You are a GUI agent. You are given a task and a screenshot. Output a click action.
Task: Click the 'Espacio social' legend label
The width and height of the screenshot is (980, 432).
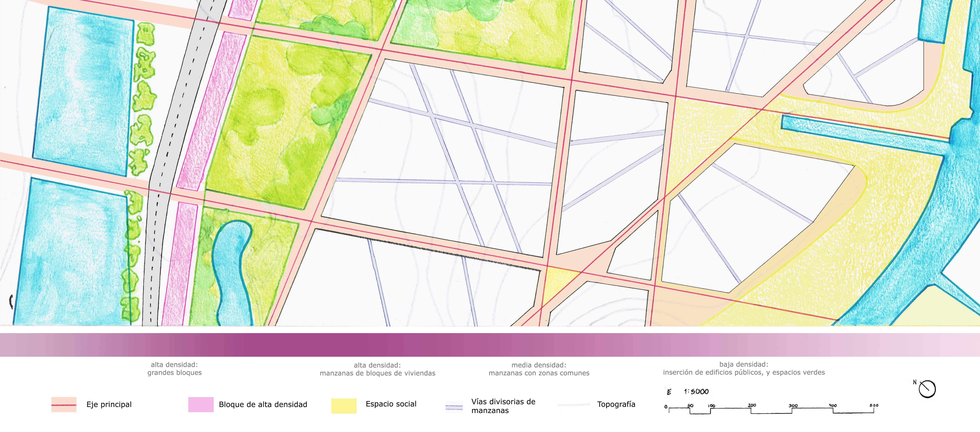point(391,404)
